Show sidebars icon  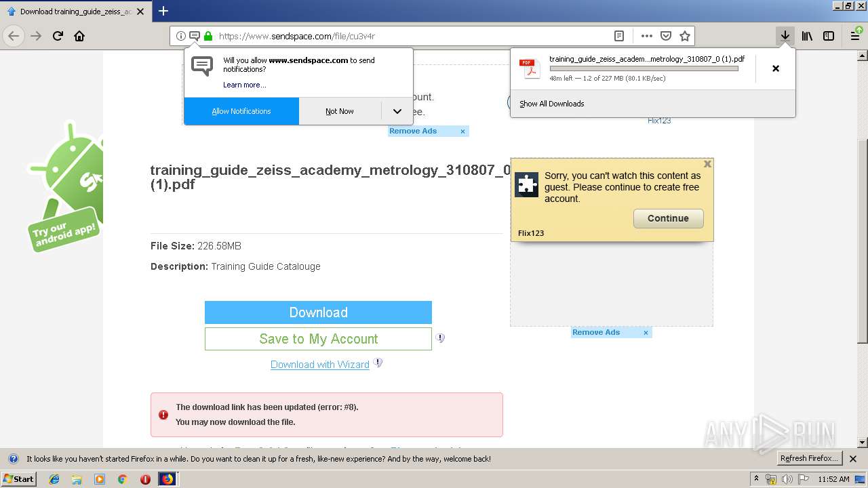[829, 36]
